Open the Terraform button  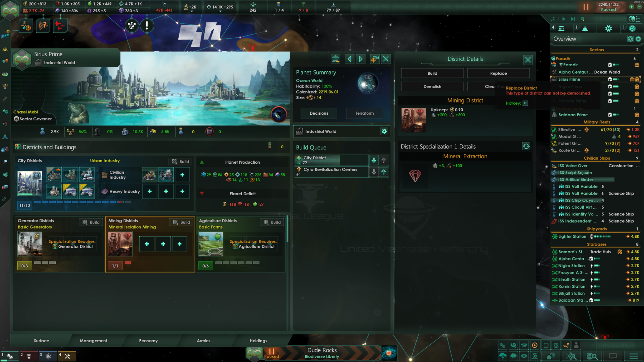pos(365,113)
